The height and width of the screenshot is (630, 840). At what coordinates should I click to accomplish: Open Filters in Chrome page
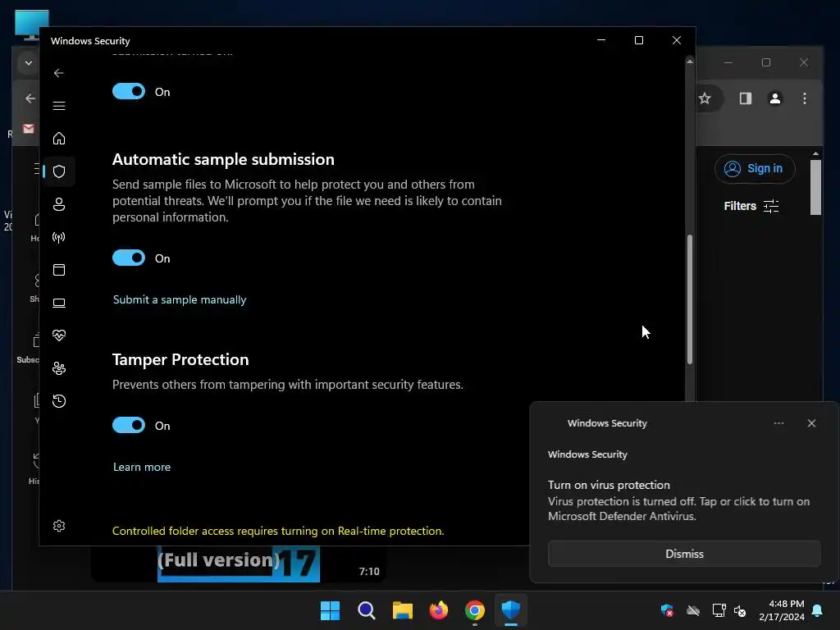point(751,206)
